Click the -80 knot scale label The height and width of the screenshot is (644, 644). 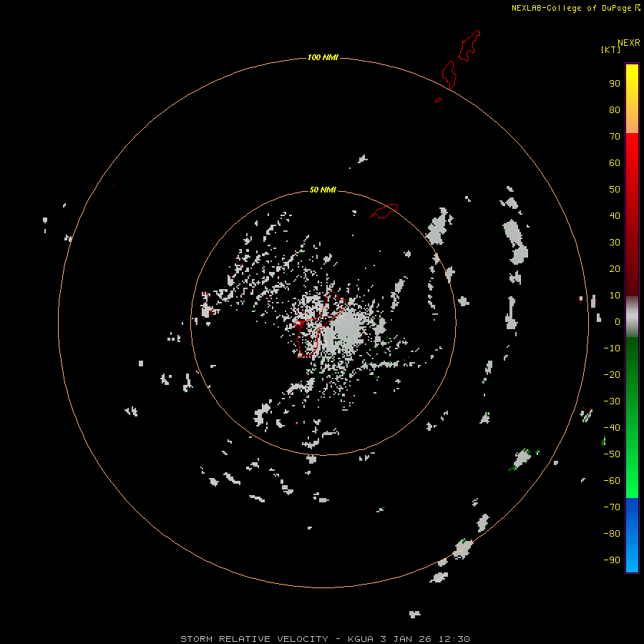click(612, 534)
